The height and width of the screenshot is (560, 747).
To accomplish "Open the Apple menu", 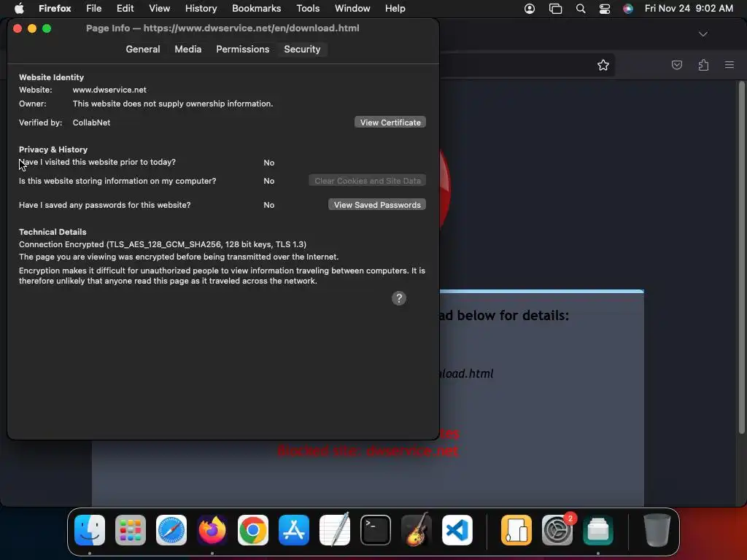I will 19,8.
